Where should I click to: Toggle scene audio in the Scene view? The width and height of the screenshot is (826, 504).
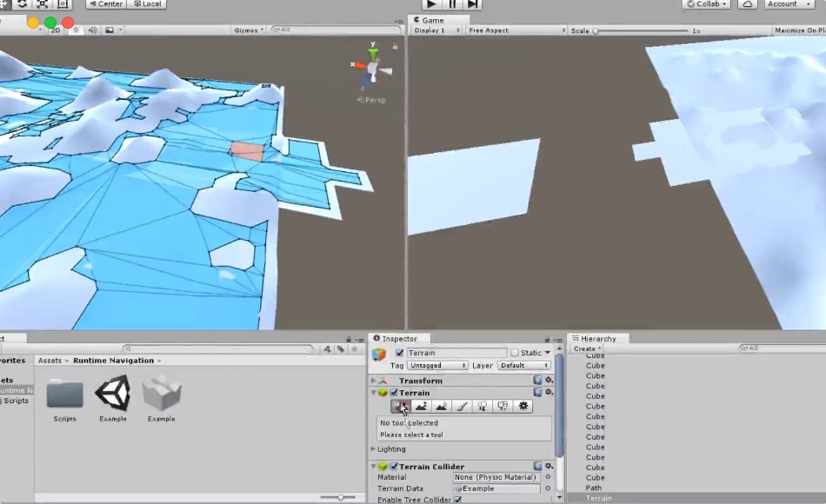93,30
